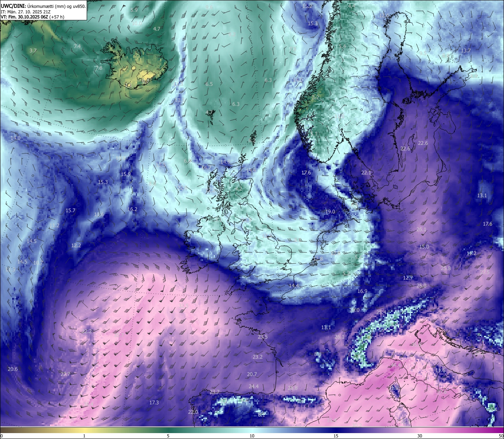Image resolution: width=504 pixels, height=439 pixels.
Task: Click the 23.7 value over northern Spain
Action: point(215,392)
